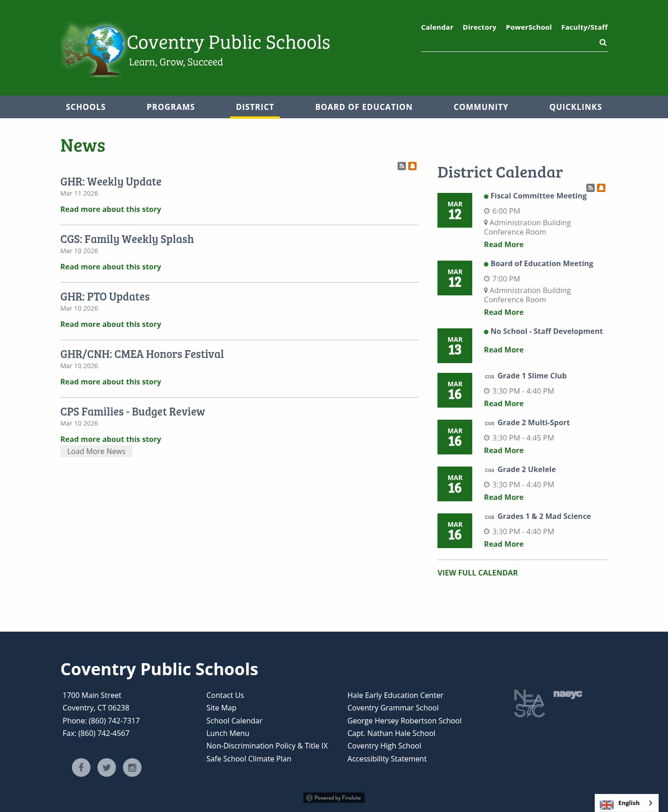Open the Twitter icon in footer

pos(107,767)
